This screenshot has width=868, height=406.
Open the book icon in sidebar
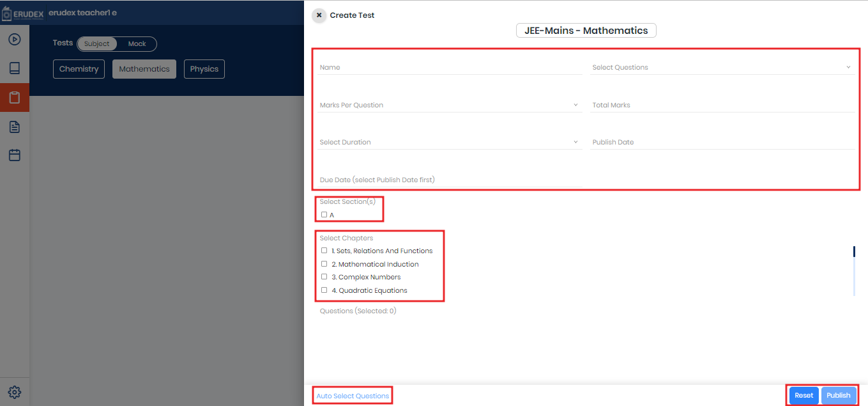coord(14,68)
